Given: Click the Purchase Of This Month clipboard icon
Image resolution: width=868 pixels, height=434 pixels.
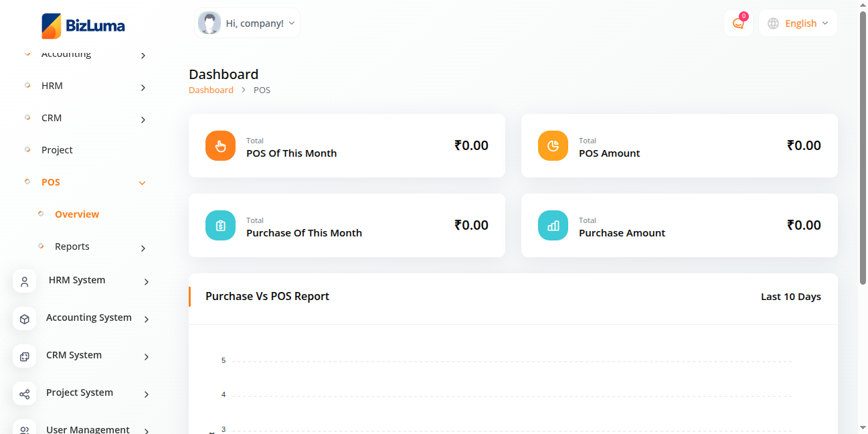Looking at the screenshot, I should 220,226.
